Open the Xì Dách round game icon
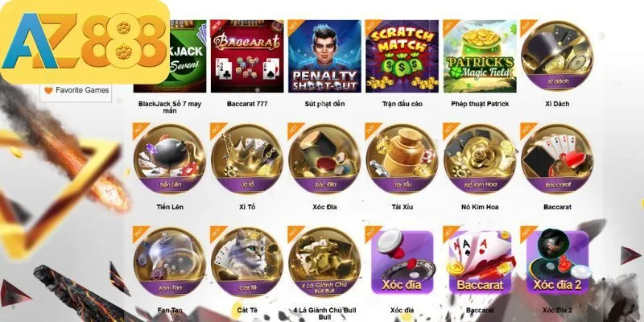 point(557,56)
